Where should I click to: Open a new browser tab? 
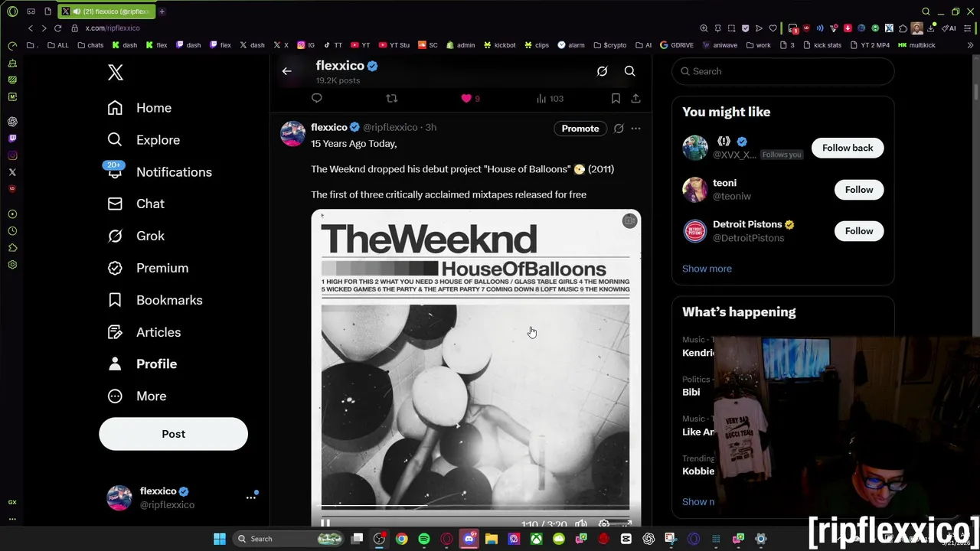click(x=162, y=11)
